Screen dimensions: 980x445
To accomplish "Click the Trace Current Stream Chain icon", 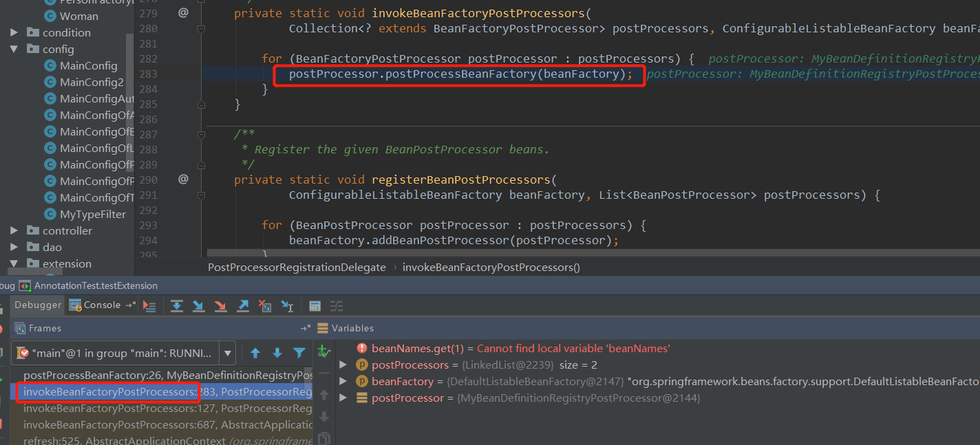I will tap(337, 305).
